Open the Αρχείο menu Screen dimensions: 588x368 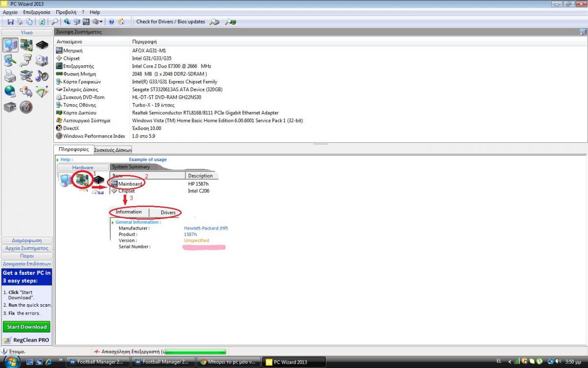point(10,12)
